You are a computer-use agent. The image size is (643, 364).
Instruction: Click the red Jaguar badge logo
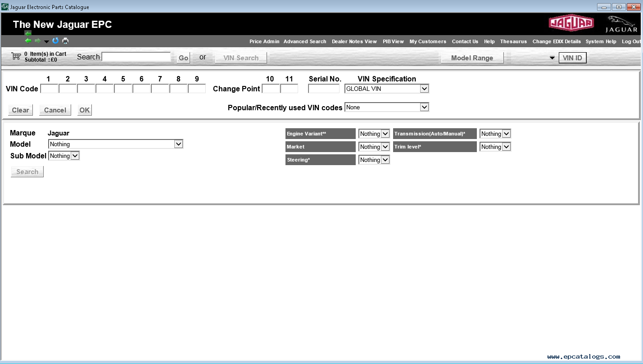coord(571,23)
